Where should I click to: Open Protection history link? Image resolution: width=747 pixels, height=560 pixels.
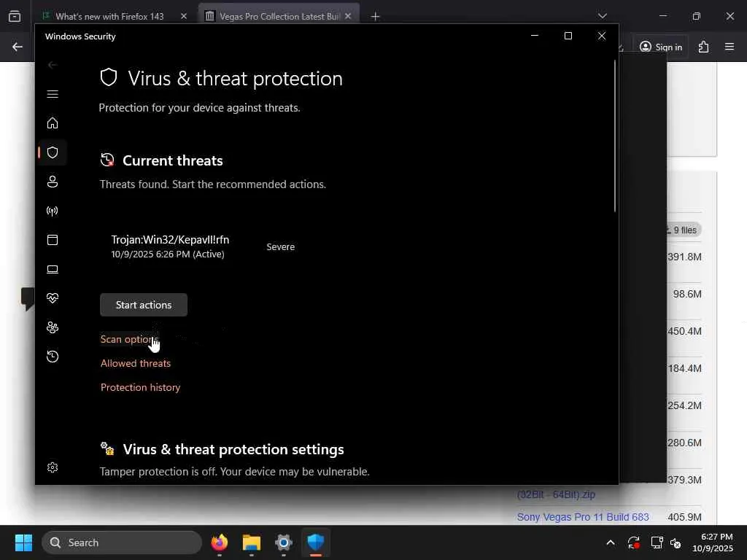pyautogui.click(x=140, y=387)
